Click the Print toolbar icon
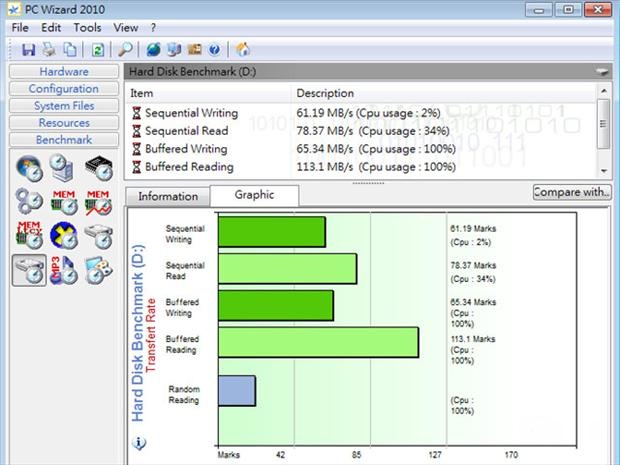The height and width of the screenshot is (465, 620). point(49,49)
